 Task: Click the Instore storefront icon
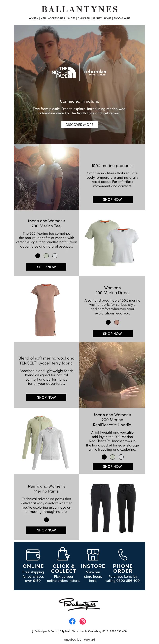[93, 554]
